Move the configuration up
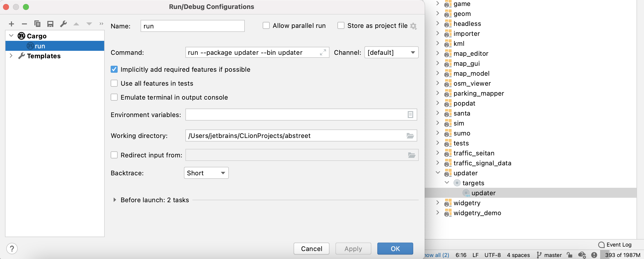The height and width of the screenshot is (259, 644). pyautogui.click(x=76, y=24)
